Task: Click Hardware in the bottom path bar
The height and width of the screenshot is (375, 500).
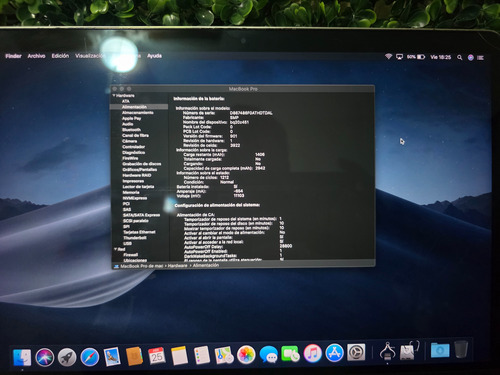Action: [177, 266]
